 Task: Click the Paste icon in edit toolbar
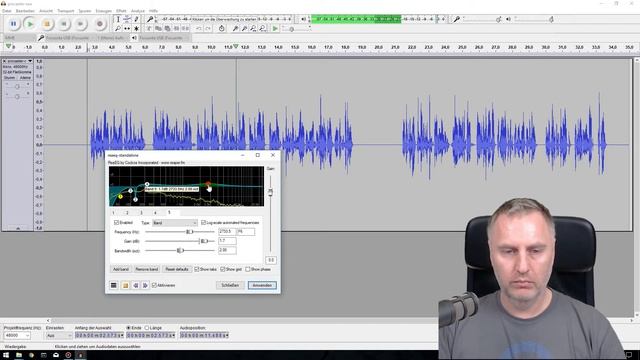point(167,29)
